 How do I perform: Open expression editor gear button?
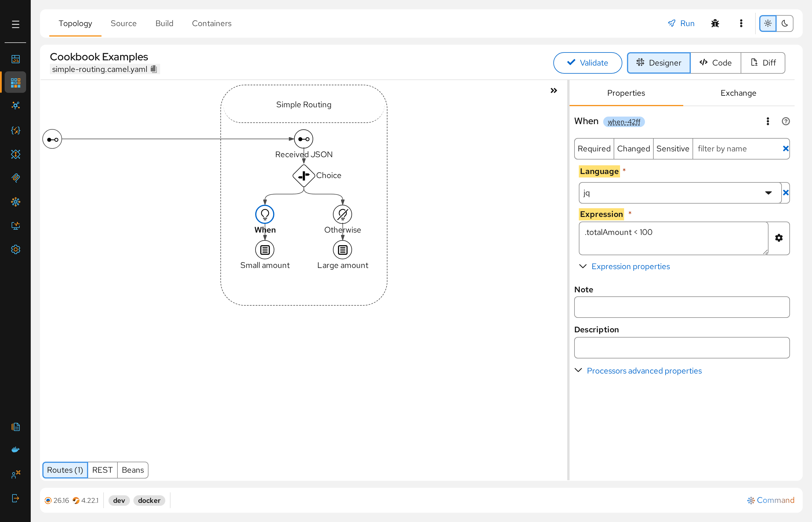(x=779, y=238)
